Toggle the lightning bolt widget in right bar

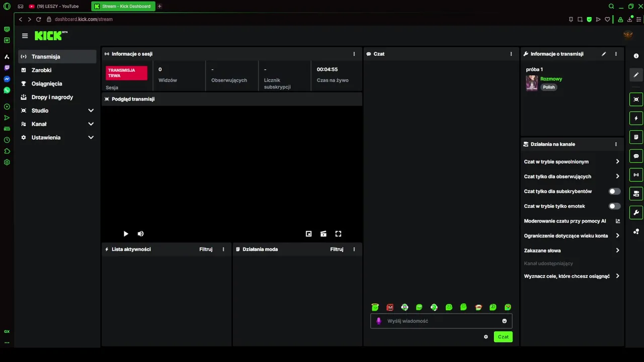click(636, 119)
